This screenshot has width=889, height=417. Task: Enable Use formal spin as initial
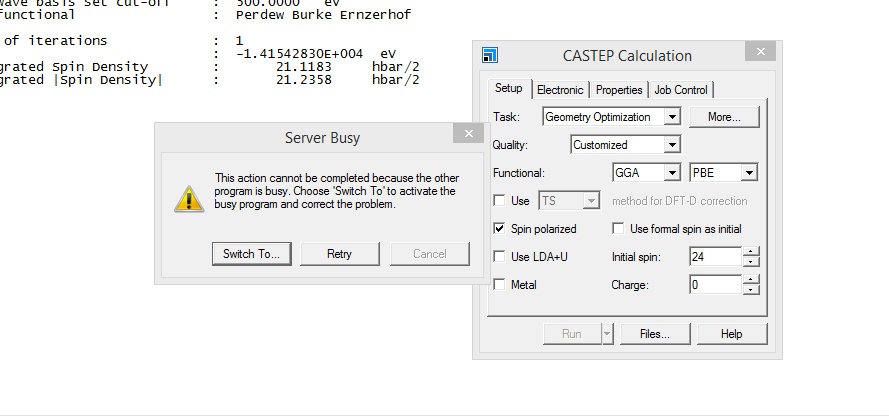(619, 229)
